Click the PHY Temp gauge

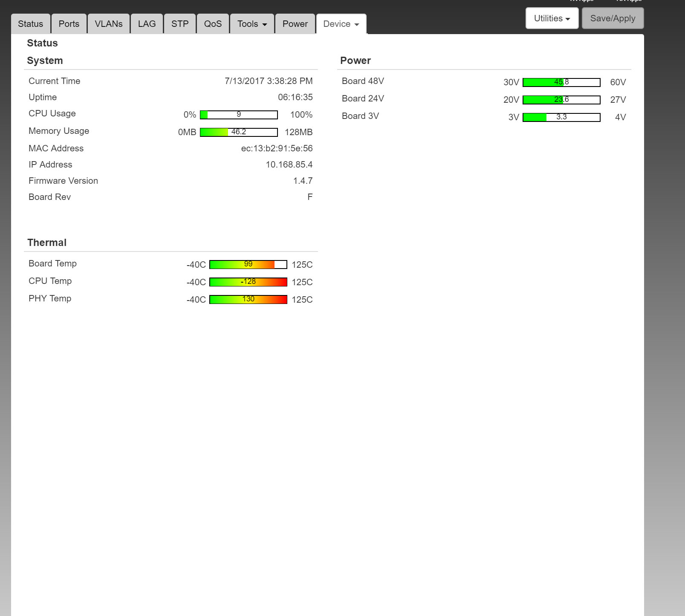248,300
